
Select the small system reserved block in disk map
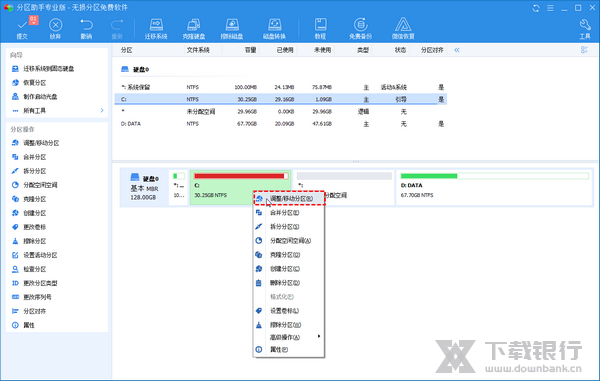[179, 187]
